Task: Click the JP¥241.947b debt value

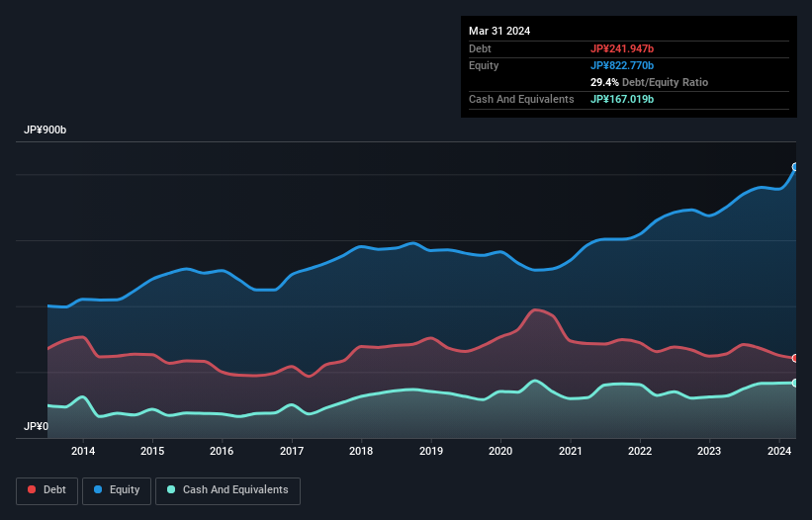Action: click(622, 48)
